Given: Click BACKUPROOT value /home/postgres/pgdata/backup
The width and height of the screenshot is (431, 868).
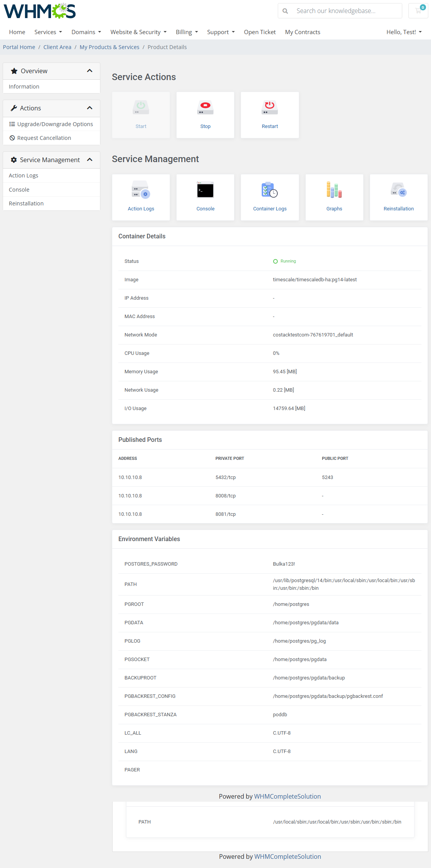Looking at the screenshot, I should pos(309,678).
